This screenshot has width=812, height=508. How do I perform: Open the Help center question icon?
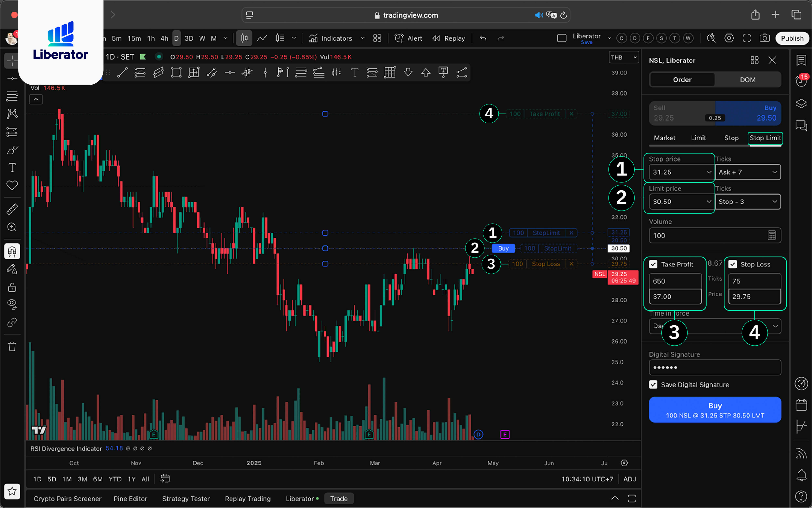click(801, 496)
